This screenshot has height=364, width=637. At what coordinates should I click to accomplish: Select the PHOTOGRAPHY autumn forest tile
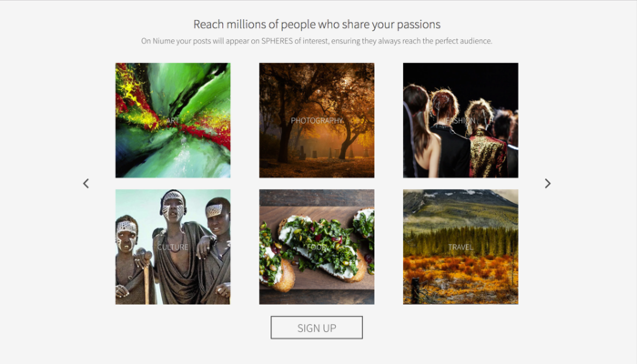click(x=317, y=120)
